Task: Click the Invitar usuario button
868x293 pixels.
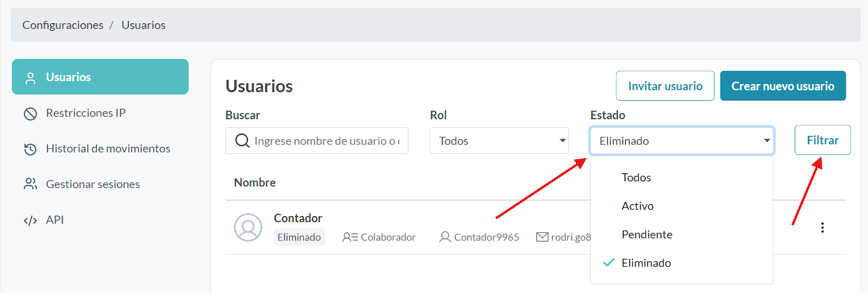Action: click(x=665, y=86)
